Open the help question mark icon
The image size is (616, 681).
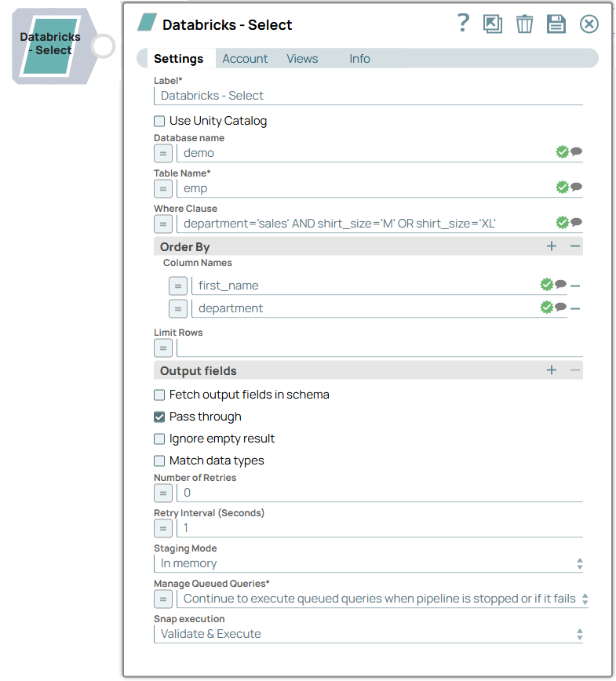click(463, 24)
